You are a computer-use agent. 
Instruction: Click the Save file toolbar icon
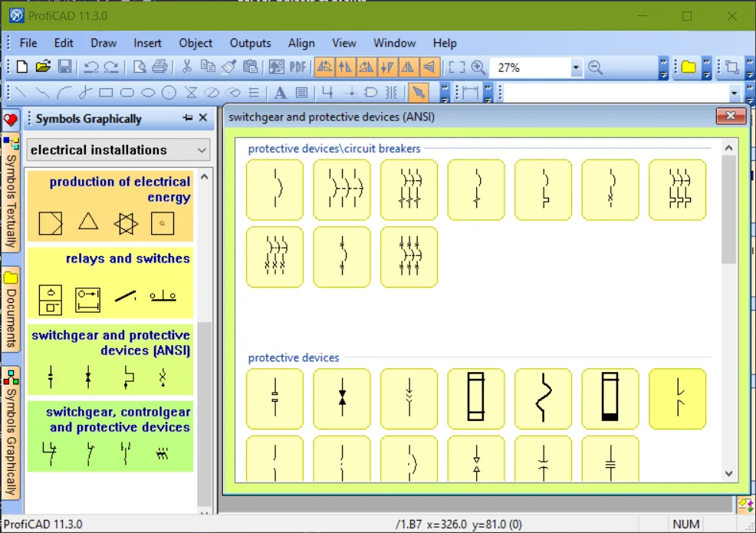(64, 67)
